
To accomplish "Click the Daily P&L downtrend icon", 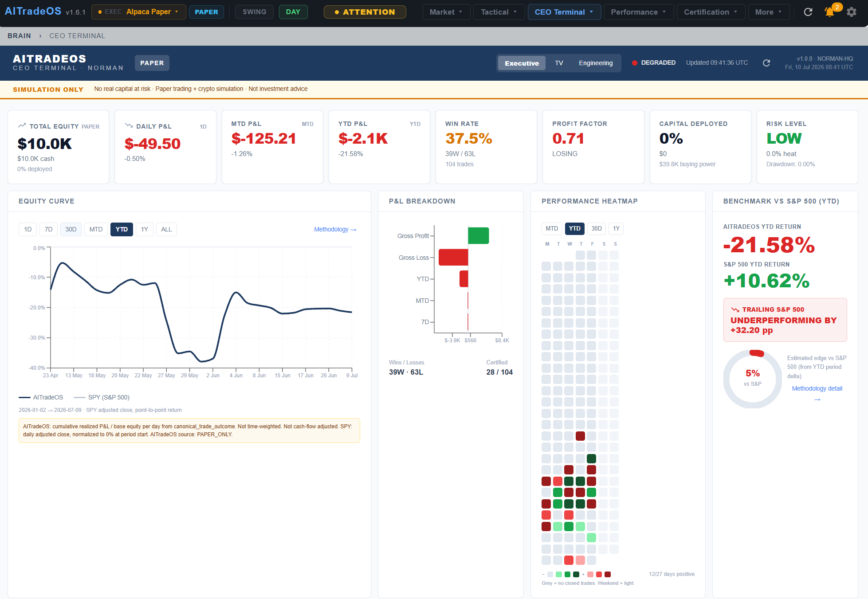I will 129,126.
